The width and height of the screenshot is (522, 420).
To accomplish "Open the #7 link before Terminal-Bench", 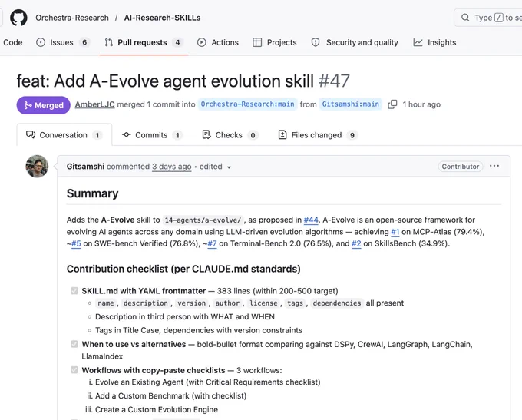I will coord(212,243).
